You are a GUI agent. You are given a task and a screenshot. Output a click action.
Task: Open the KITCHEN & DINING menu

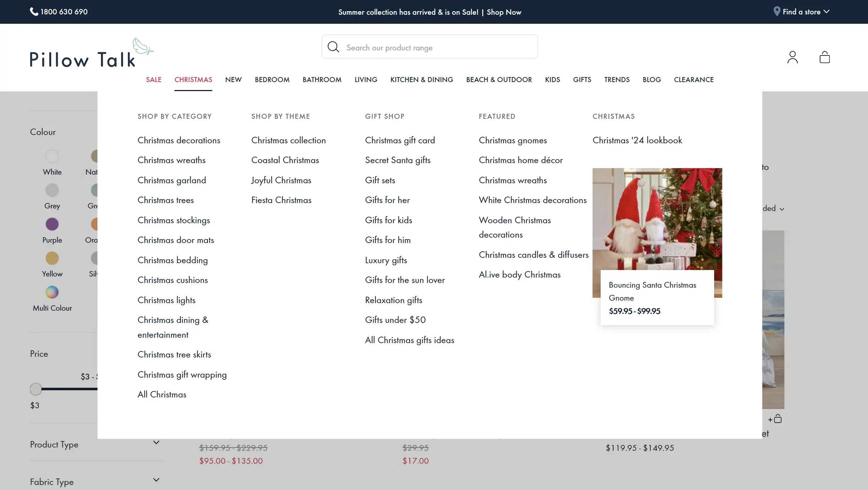(x=422, y=80)
